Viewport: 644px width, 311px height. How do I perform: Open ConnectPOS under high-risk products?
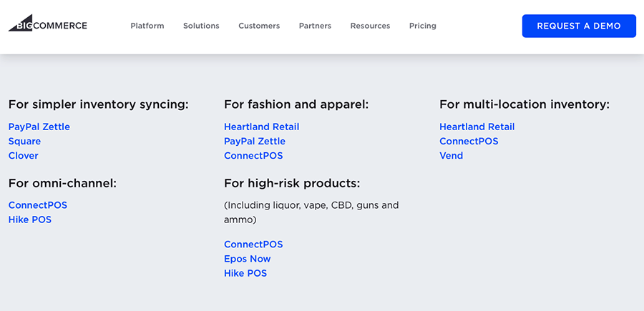pyautogui.click(x=253, y=245)
